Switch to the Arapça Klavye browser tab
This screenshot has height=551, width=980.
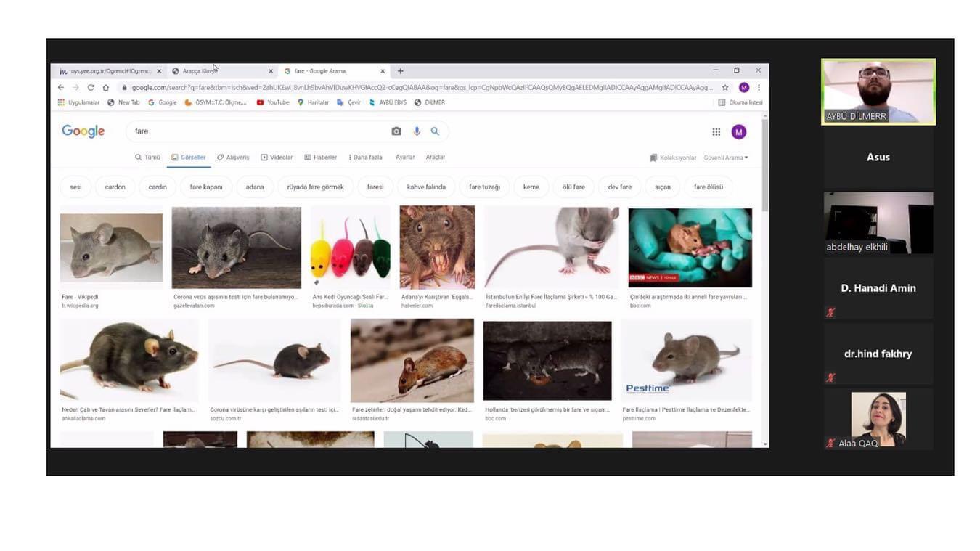pyautogui.click(x=218, y=71)
